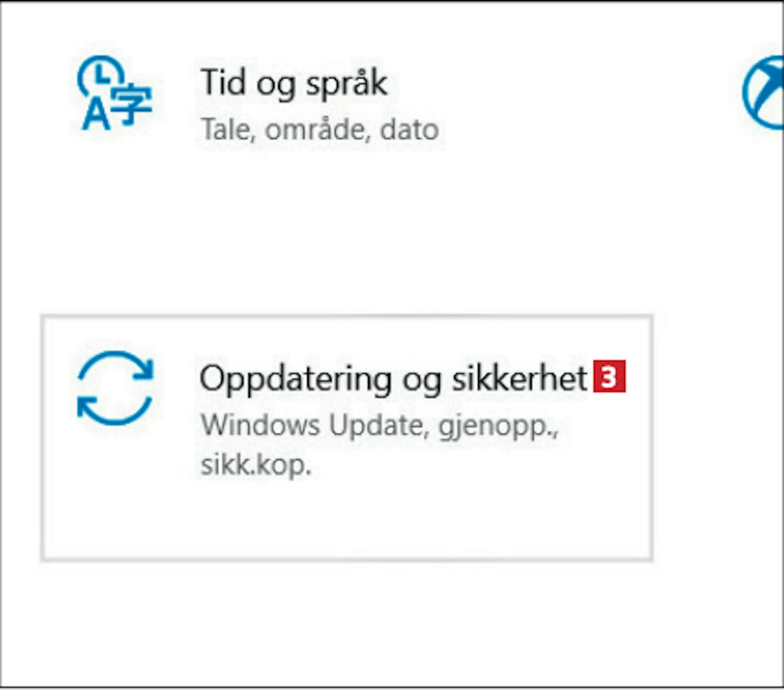Click the sikk.kop. text line

256,464
